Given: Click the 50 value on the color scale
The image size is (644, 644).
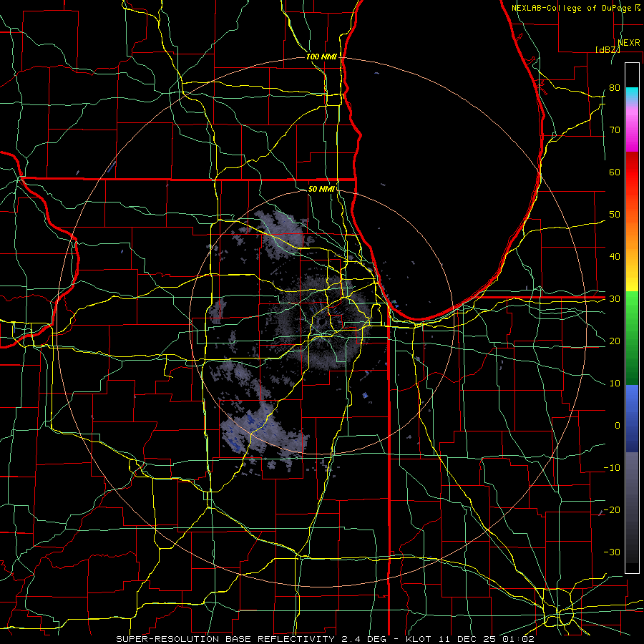Looking at the screenshot, I should (615, 215).
